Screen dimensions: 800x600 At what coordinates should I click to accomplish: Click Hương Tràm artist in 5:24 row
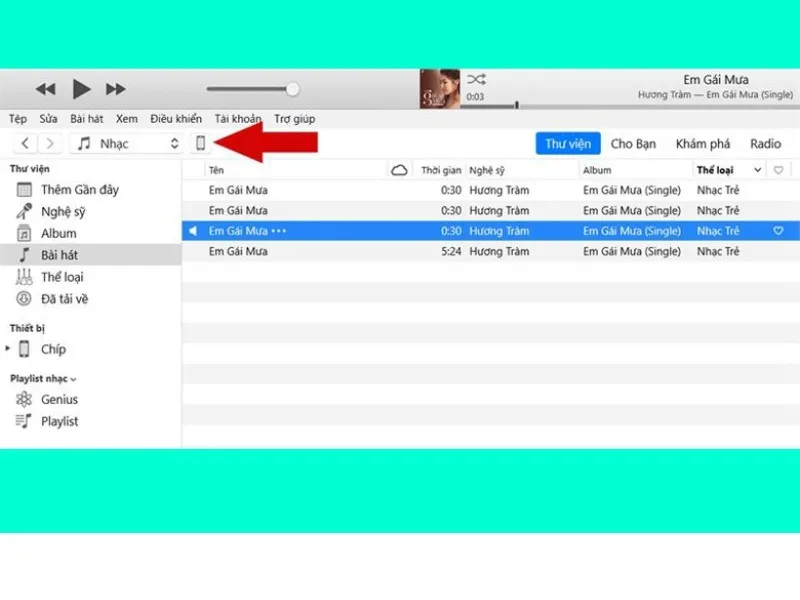coord(499,251)
